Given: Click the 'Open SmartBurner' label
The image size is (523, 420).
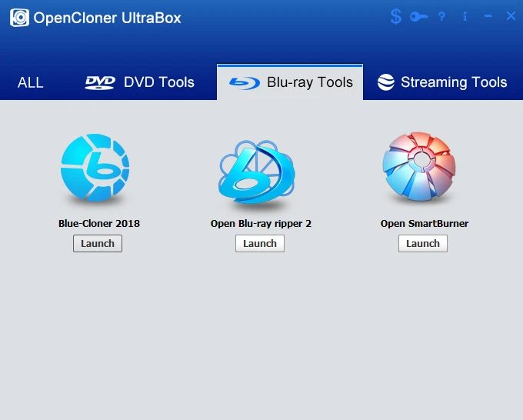Looking at the screenshot, I should tap(425, 224).
